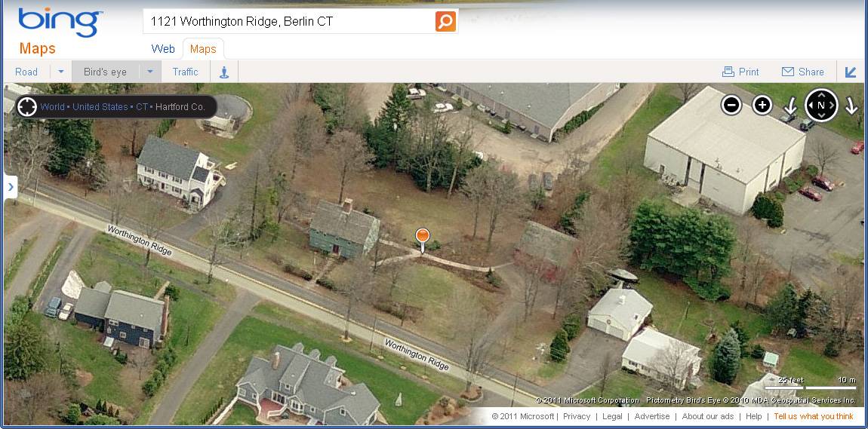Click the full-screen arrow icon at toolbar right
Image resolution: width=868 pixels, height=429 pixels.
click(851, 72)
